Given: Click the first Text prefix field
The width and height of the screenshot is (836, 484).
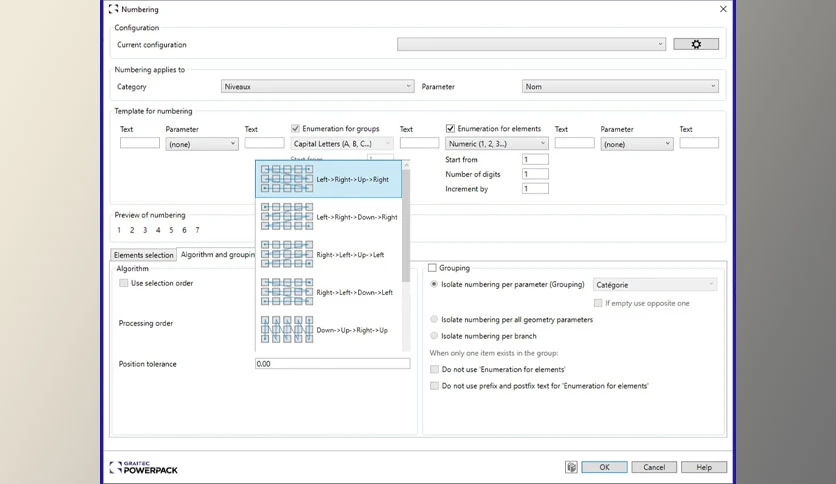Looking at the screenshot, I should pos(140,143).
